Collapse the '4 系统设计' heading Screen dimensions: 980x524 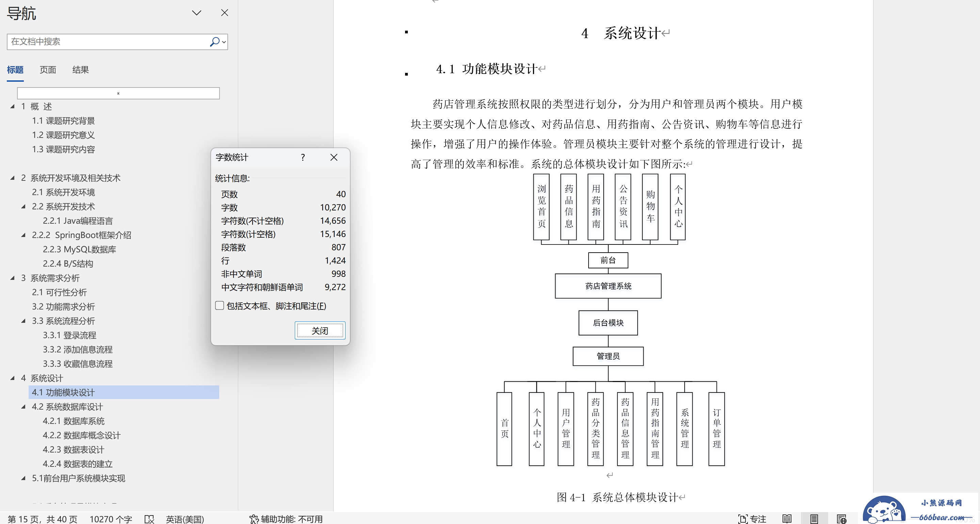point(13,378)
